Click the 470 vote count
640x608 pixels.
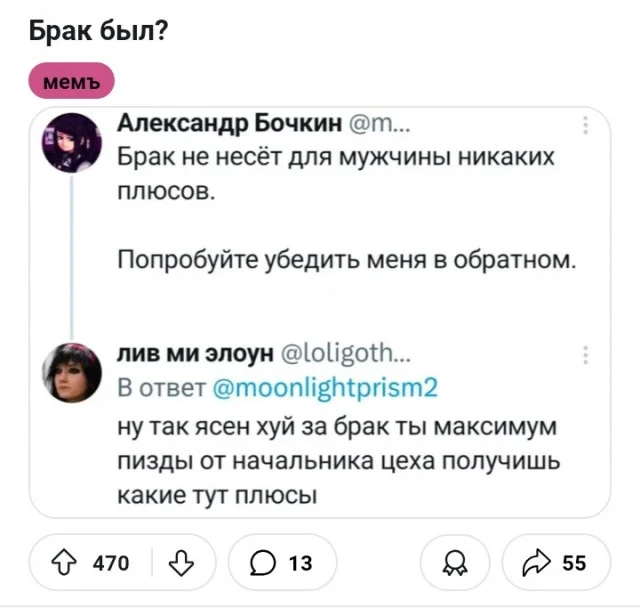point(110,563)
